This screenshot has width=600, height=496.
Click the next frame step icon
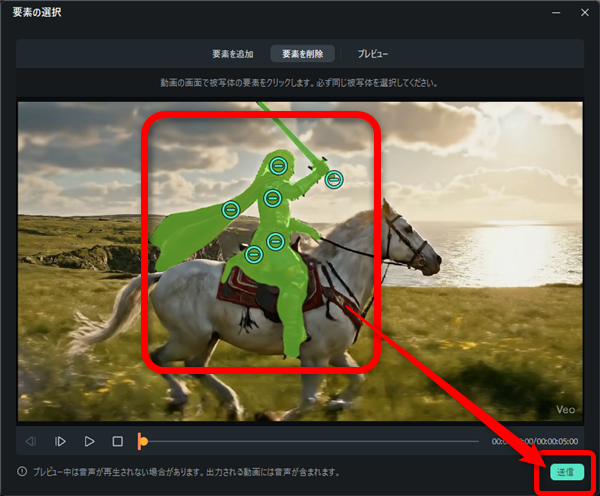pos(60,441)
